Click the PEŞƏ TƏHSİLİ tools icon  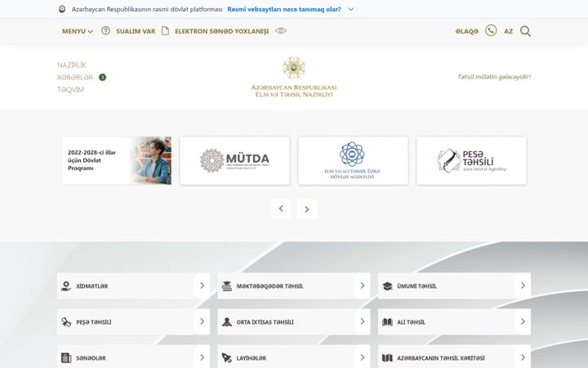[66, 322]
